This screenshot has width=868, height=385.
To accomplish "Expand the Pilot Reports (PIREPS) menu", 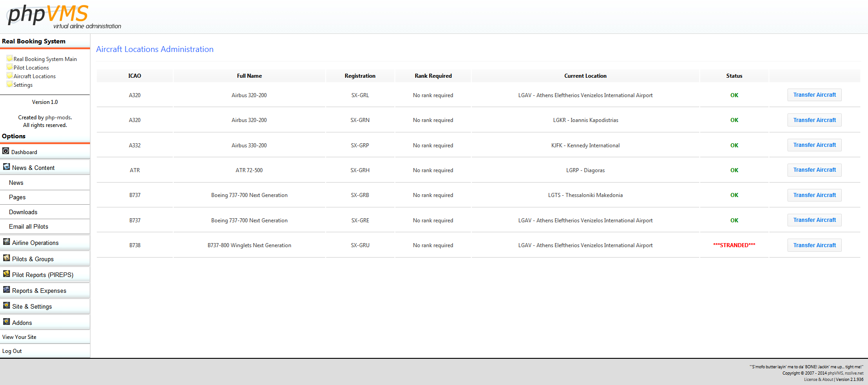I will 45,275.
